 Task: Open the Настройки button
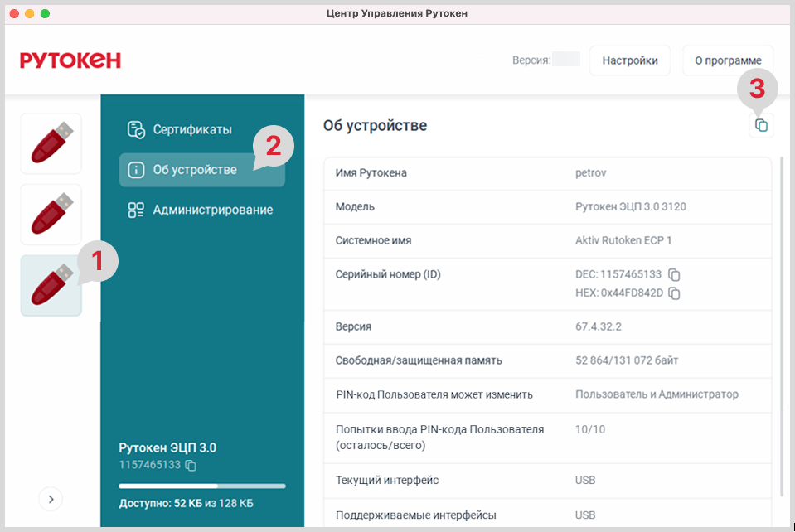pyautogui.click(x=629, y=60)
